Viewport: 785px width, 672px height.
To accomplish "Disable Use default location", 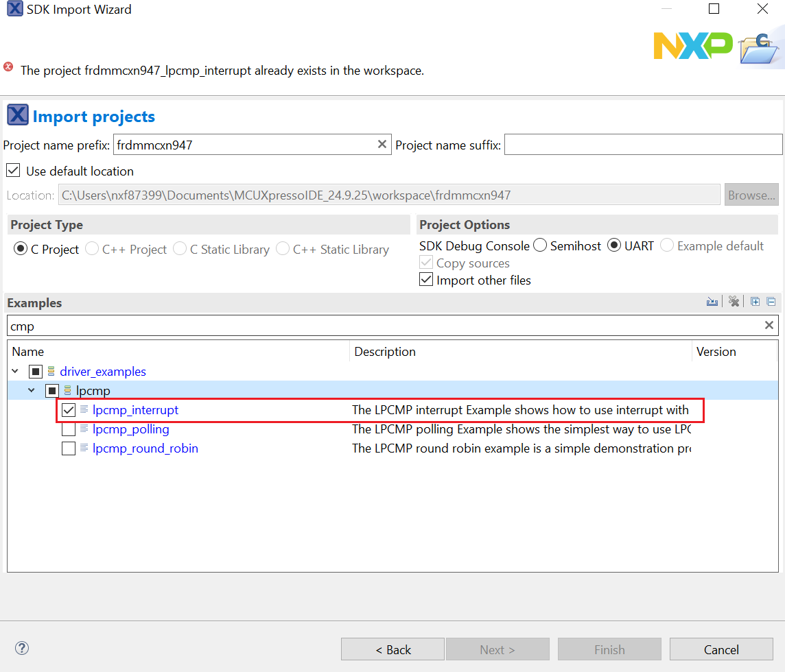I will point(13,170).
